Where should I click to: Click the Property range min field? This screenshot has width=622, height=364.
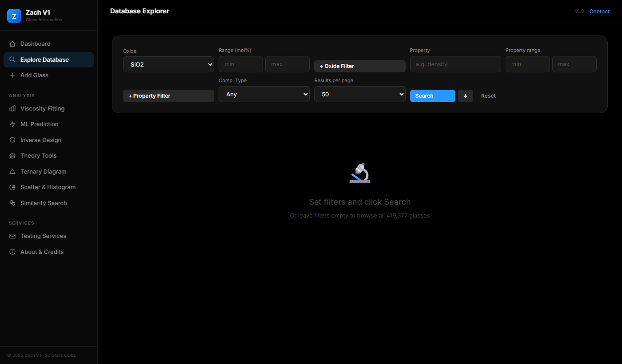[528, 64]
